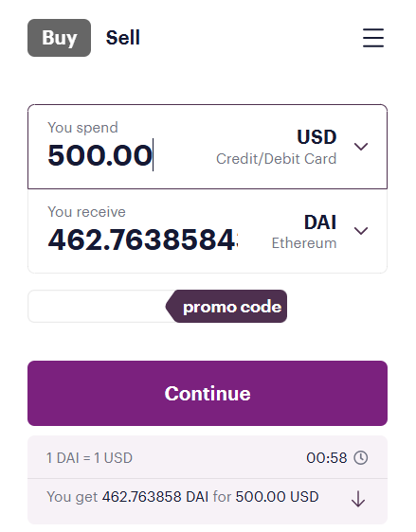Viewport: 416px width, 532px height.
Task: Open the DAI crypto dropdown chevron
Action: [361, 231]
